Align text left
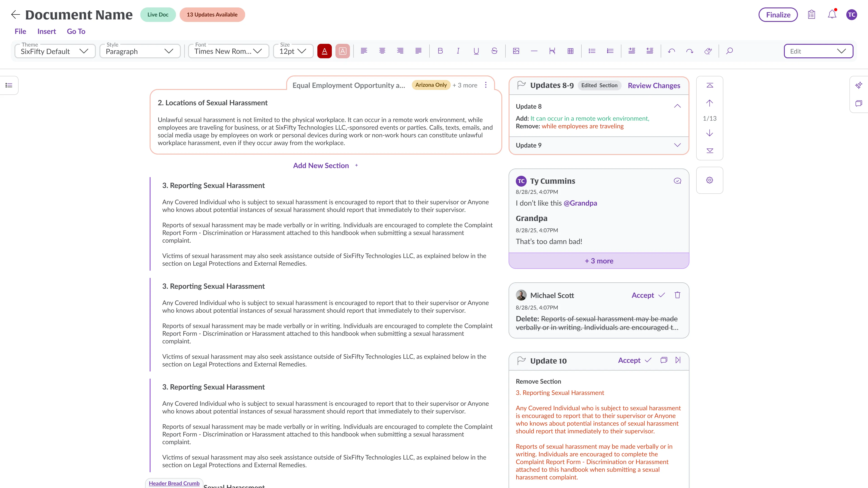Viewport: 868px width, 488px height. 364,51
